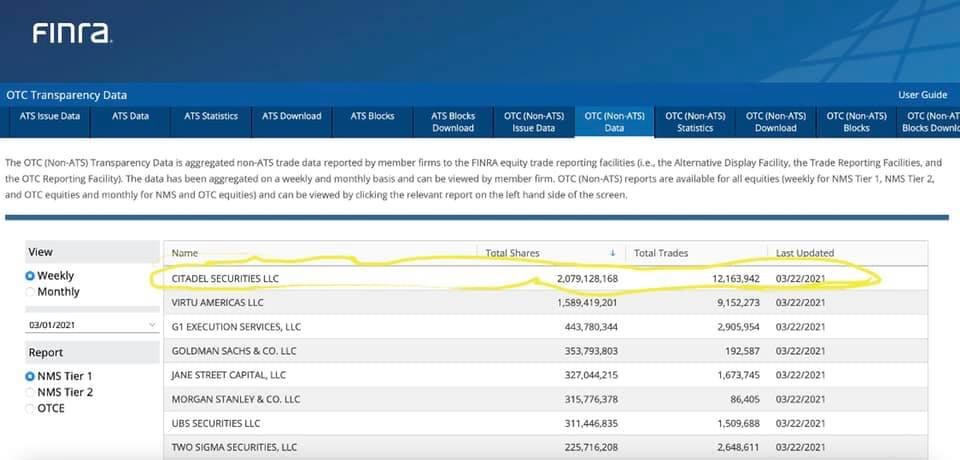Switch to the ATS Statistics tab
This screenshot has width=960, height=460.
[x=211, y=117]
